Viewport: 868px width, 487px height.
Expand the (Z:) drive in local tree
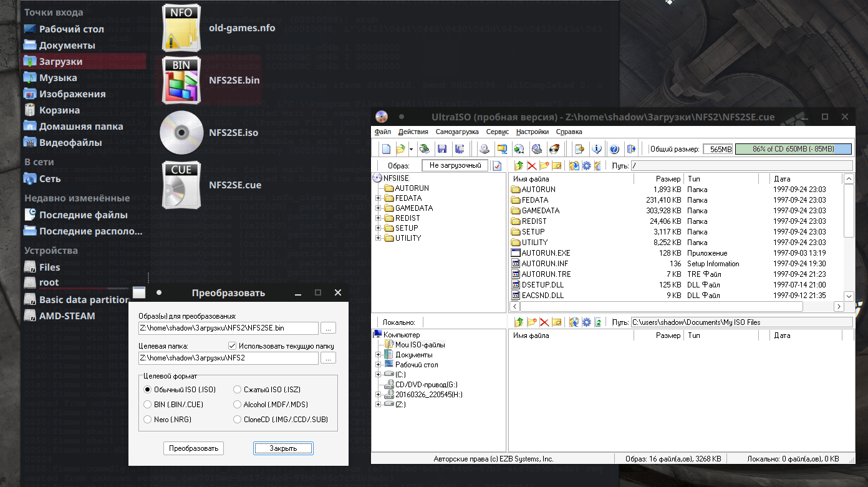378,405
